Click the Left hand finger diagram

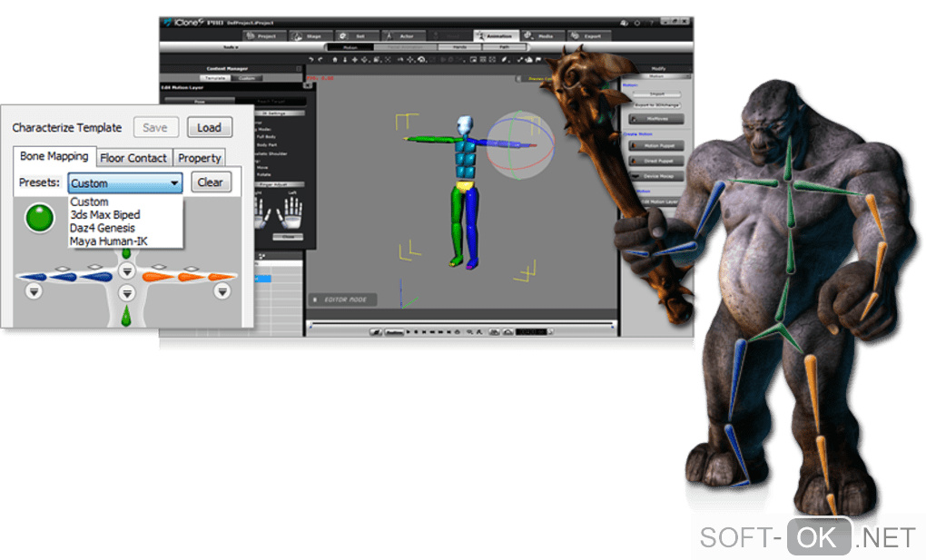click(291, 212)
